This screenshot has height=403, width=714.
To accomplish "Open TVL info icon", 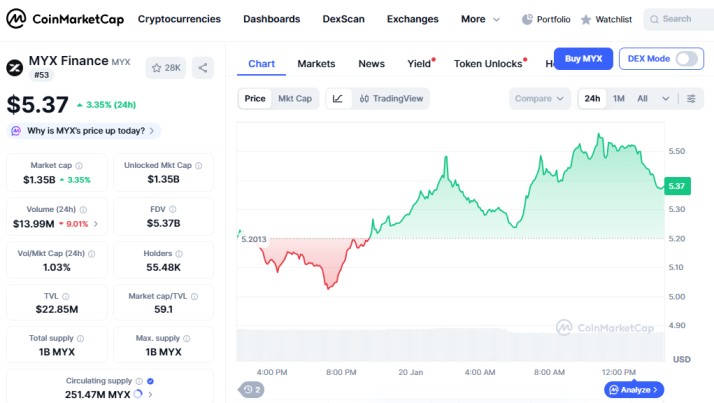I will (66, 296).
